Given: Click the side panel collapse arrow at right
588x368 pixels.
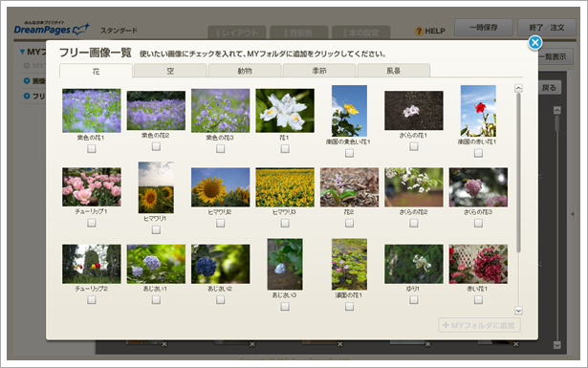Looking at the screenshot, I should pyautogui.click(x=573, y=214).
